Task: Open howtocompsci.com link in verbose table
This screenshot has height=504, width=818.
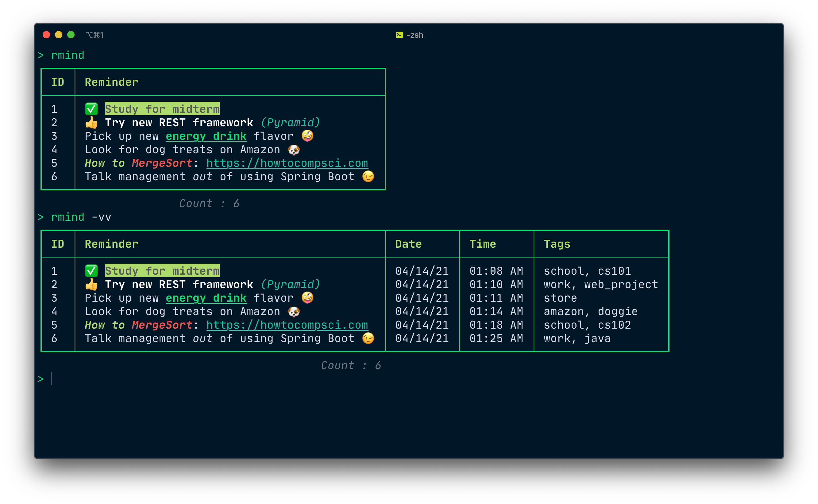Action: 287,325
